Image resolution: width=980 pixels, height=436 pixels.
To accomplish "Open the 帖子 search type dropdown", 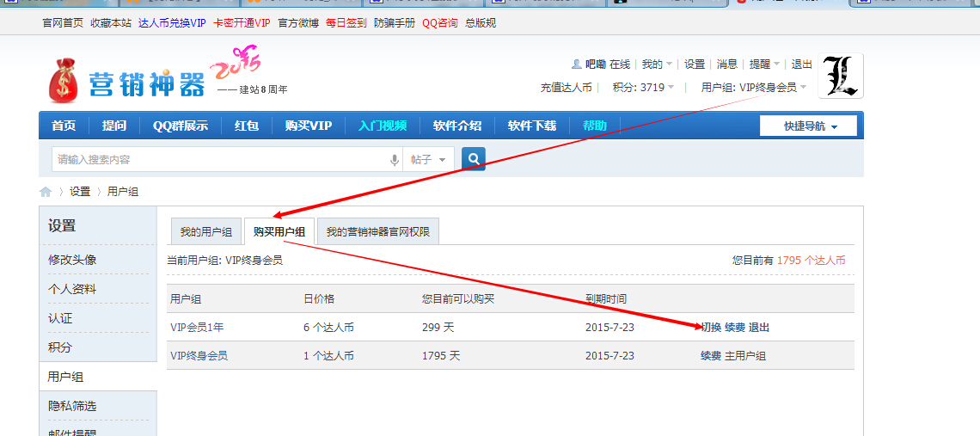I will 428,159.
